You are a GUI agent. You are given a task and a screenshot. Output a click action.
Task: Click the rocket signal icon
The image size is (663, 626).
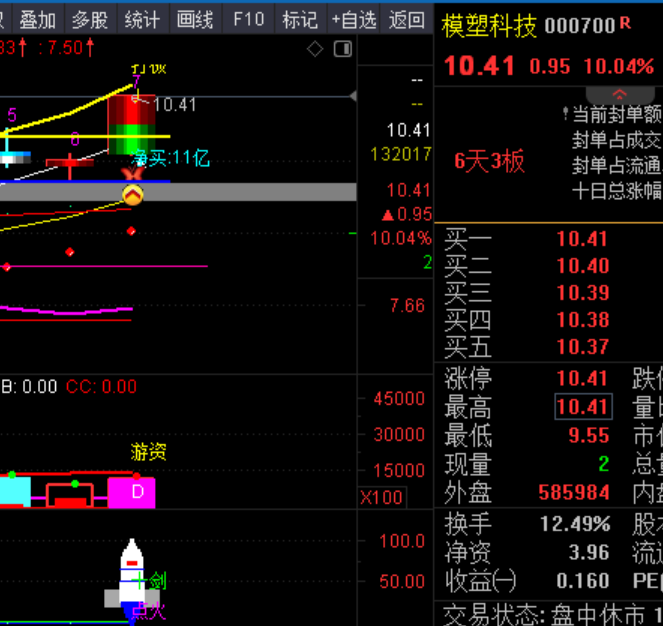point(132,580)
